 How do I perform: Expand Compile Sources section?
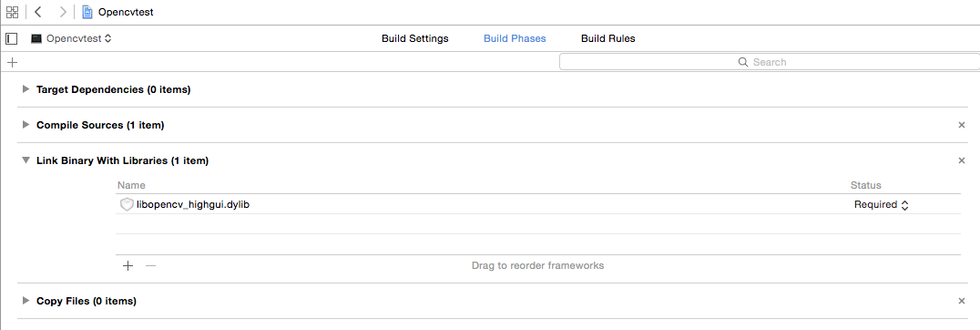26,125
